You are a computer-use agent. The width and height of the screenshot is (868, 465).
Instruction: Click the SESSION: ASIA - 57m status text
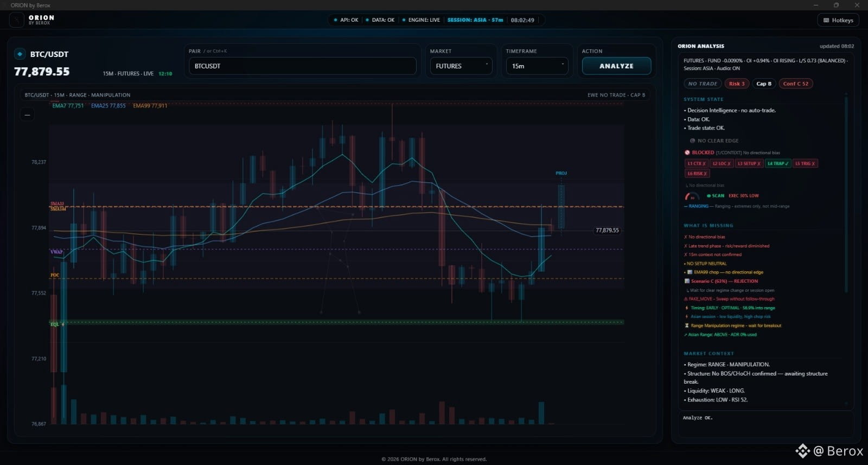click(475, 20)
